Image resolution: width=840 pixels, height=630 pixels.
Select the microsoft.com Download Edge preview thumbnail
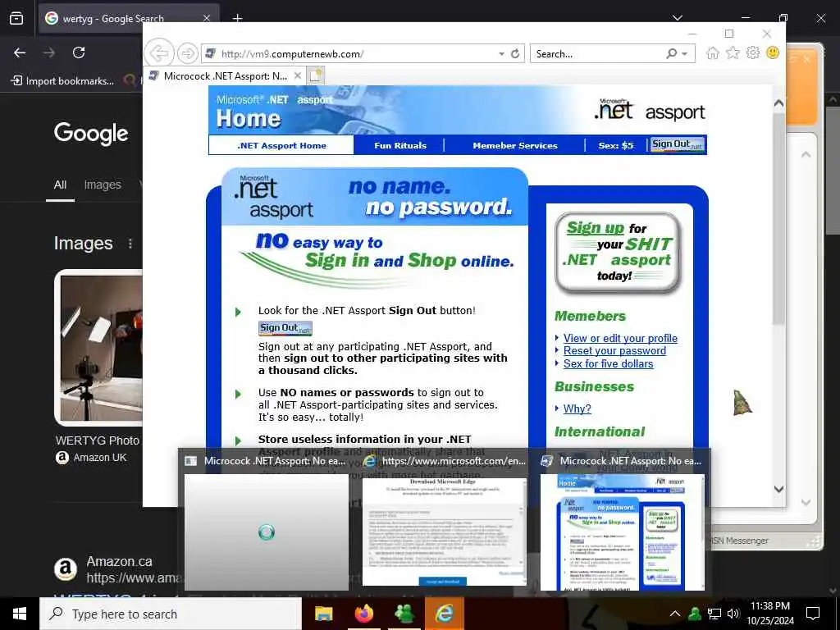pos(444,532)
